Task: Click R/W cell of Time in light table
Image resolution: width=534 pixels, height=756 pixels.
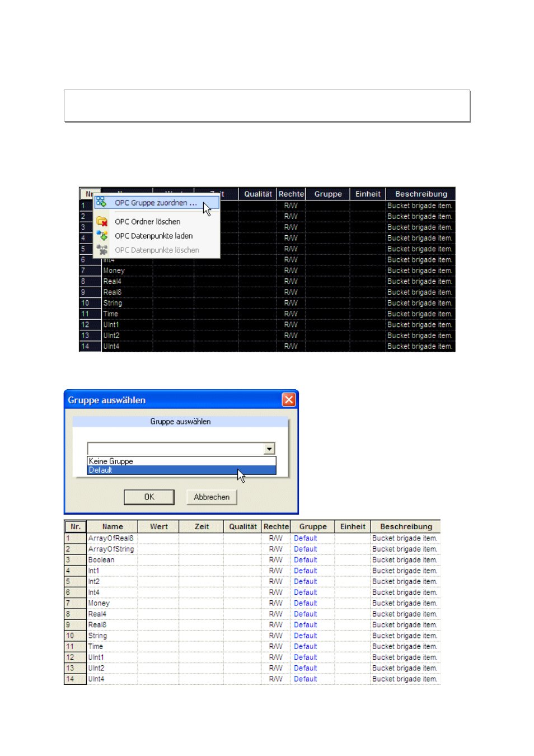Action: tap(275, 647)
